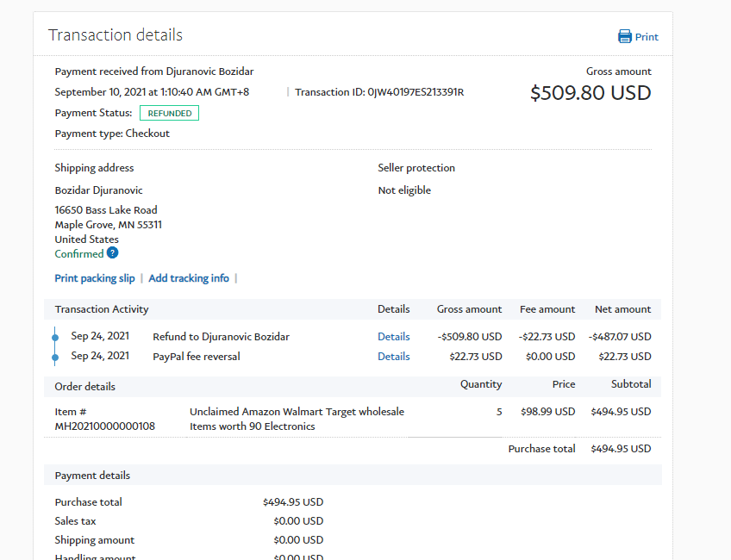Open the Print packing slip link

tap(95, 278)
